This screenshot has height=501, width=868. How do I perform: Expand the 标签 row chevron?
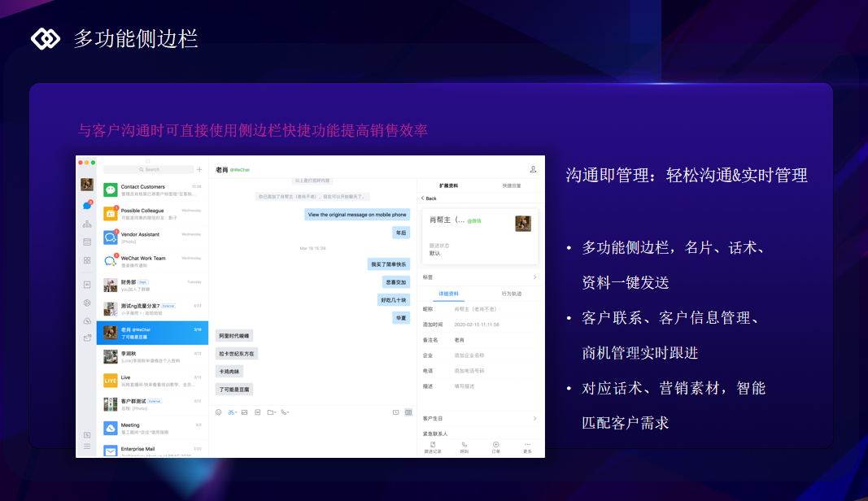click(x=534, y=277)
